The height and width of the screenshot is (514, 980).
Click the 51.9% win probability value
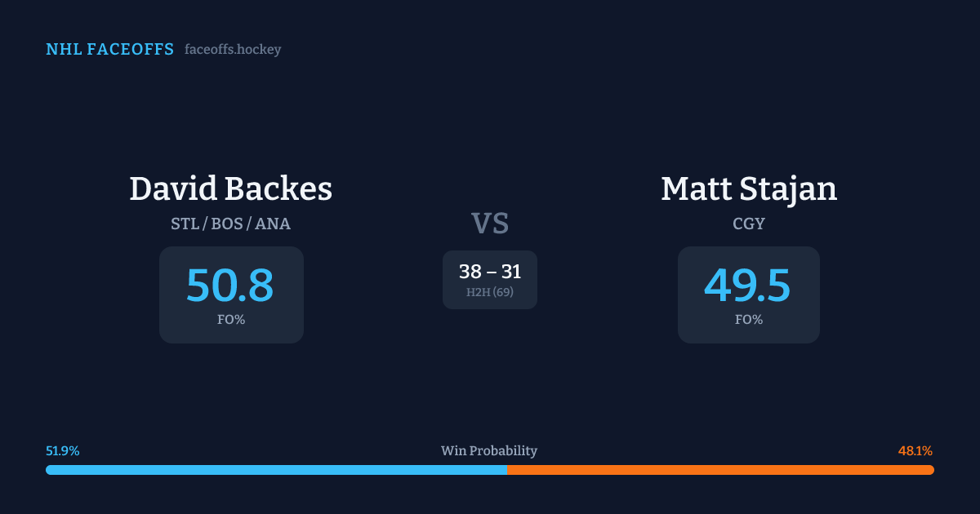(63, 451)
